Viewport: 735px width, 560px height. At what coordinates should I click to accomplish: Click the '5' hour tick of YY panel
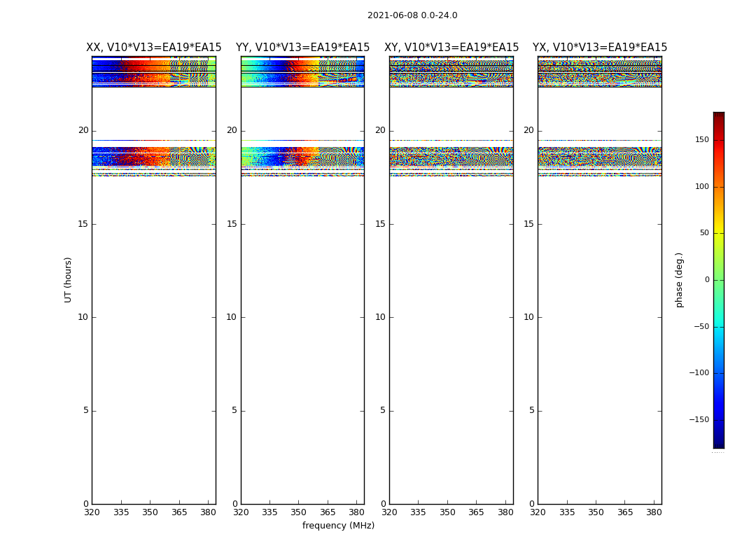pos(234,410)
